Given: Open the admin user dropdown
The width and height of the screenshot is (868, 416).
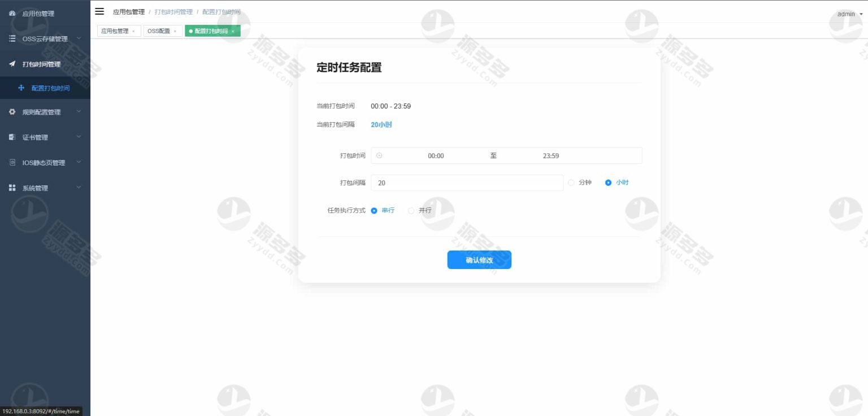Looking at the screenshot, I should 849,14.
